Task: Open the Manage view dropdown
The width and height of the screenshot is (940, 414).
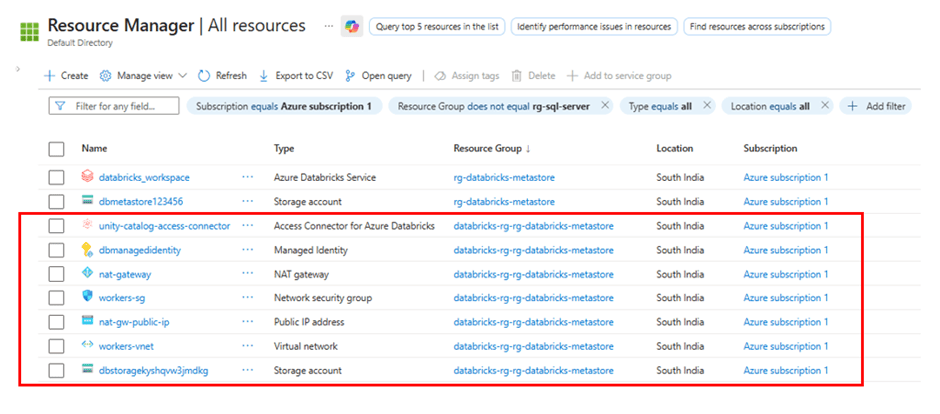Action: pos(143,75)
